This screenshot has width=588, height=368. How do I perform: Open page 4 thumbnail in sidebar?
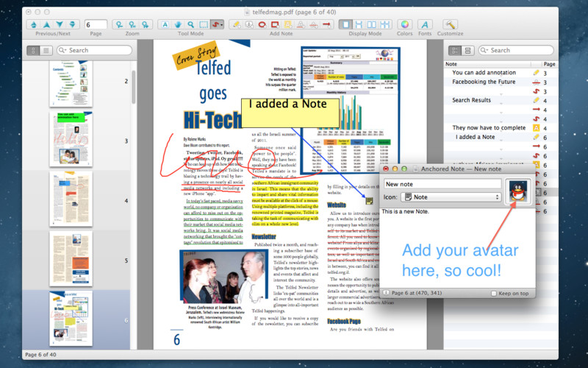point(70,199)
